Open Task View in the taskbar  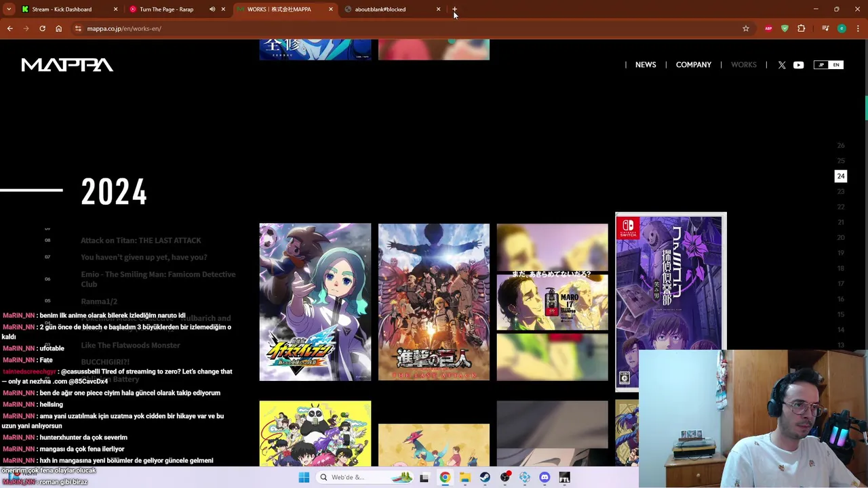pyautogui.click(x=424, y=477)
